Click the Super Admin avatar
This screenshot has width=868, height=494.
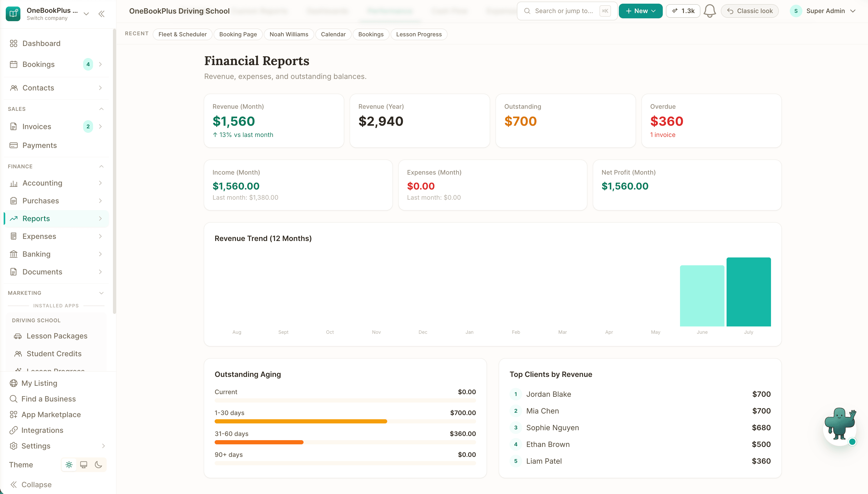[796, 11]
